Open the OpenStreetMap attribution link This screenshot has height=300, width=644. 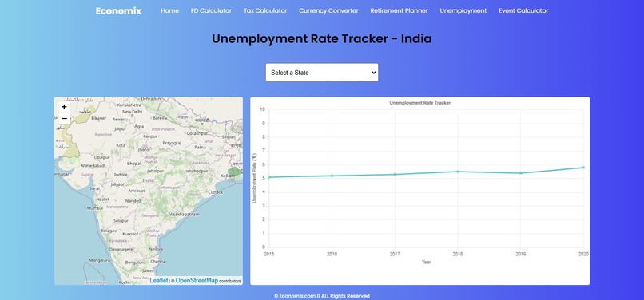[x=197, y=281]
